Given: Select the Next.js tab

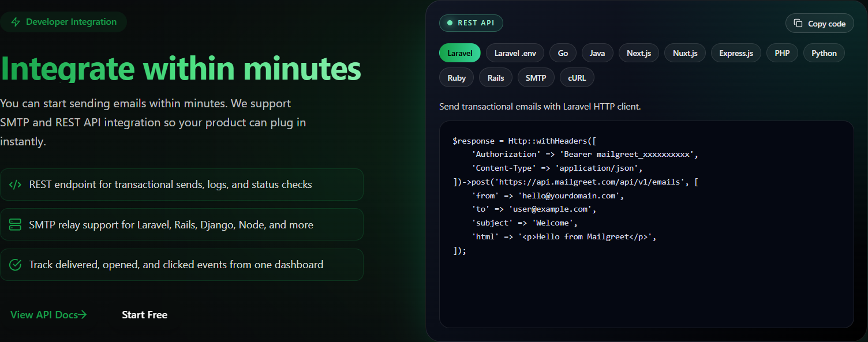Looking at the screenshot, I should pyautogui.click(x=639, y=53).
